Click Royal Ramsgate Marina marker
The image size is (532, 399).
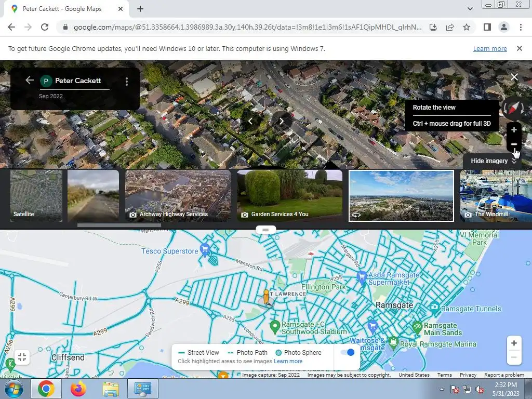393,342
